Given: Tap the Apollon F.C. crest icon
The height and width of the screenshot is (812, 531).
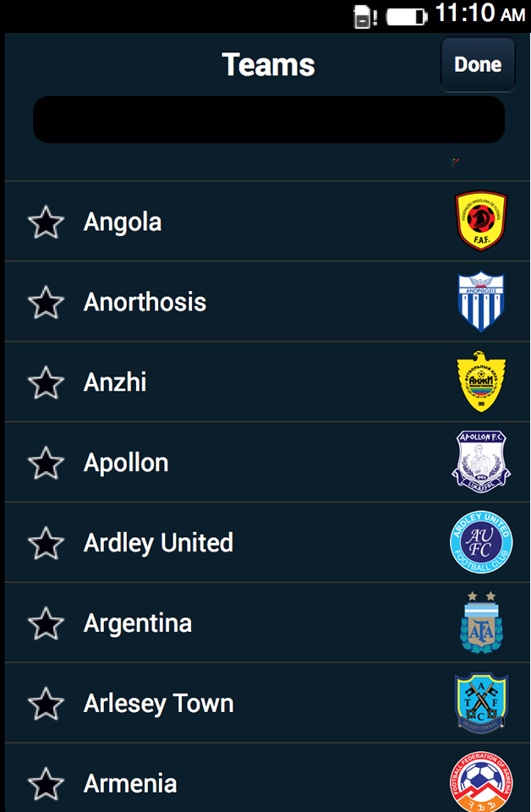Looking at the screenshot, I should click(481, 462).
